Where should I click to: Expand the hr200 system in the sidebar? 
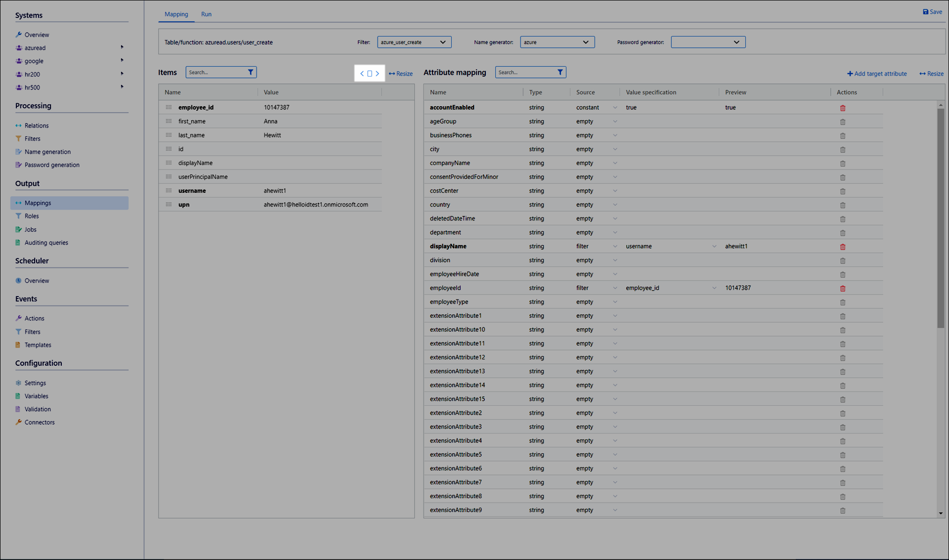coord(122,74)
